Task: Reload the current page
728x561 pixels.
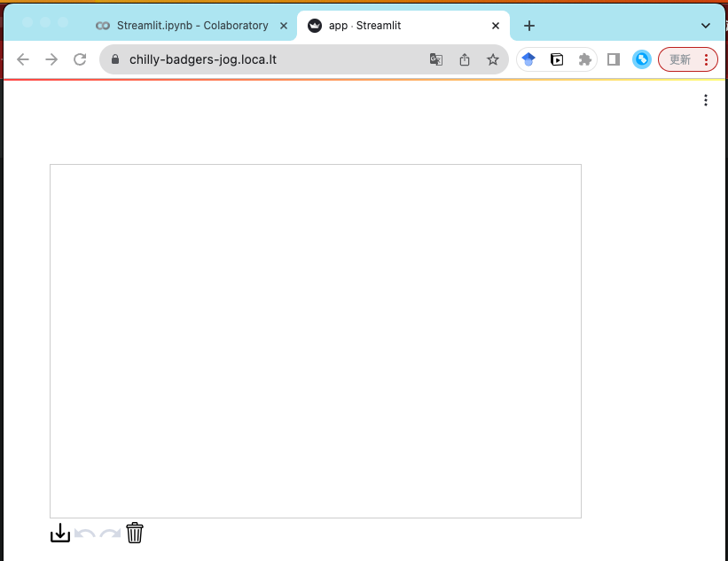Action: (80, 59)
